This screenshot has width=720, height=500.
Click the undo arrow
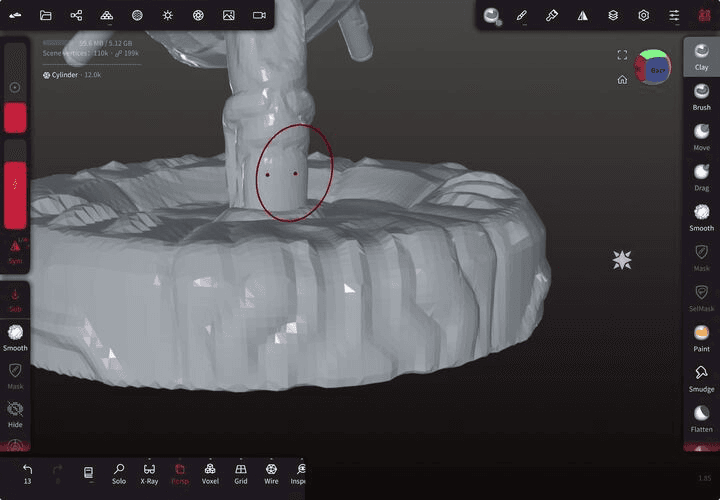[x=27, y=469]
